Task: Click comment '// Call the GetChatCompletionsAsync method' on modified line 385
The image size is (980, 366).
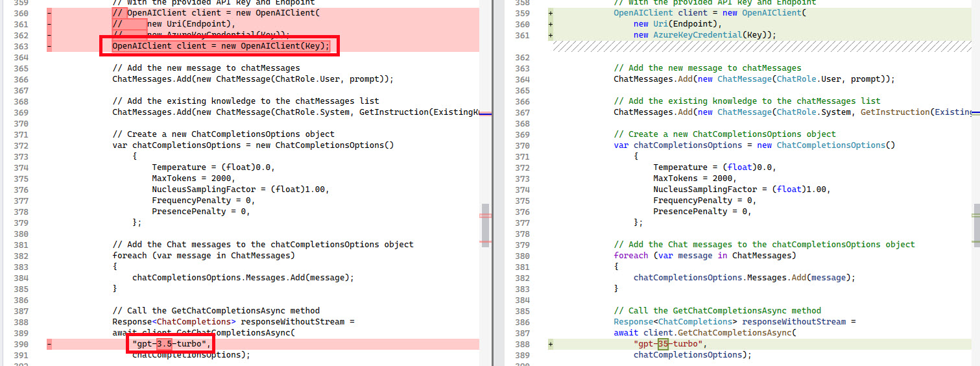Action: (x=717, y=311)
